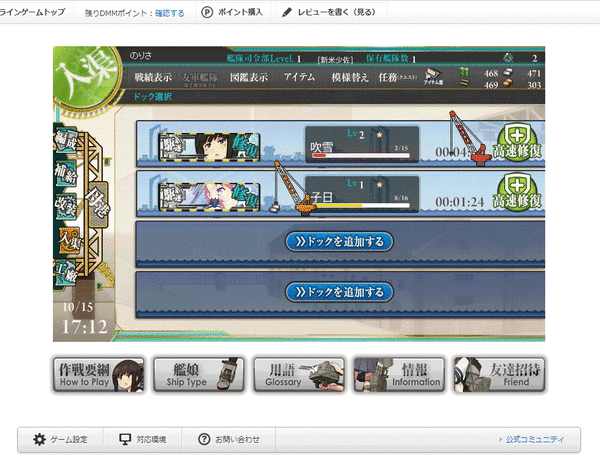The width and height of the screenshot is (600, 473).
Task: Click the 保有艦隊数 label
Action: (x=387, y=58)
